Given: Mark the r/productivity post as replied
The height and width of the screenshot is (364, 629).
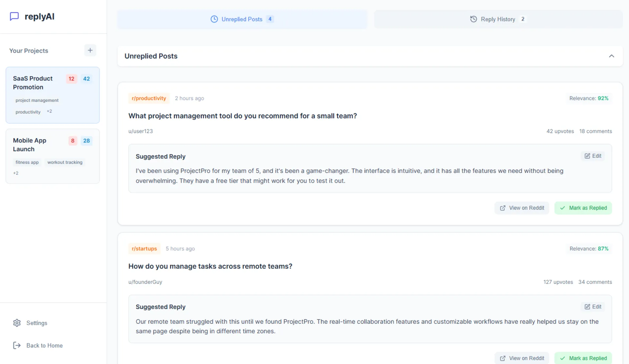Looking at the screenshot, I should (x=583, y=208).
